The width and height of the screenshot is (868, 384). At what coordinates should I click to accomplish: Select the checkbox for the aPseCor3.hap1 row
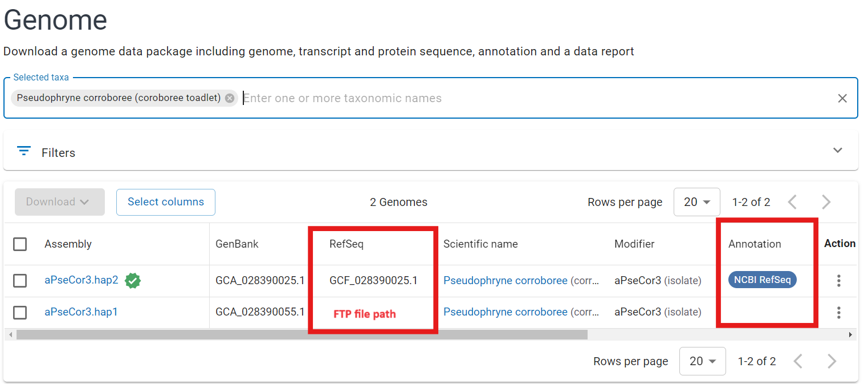[x=20, y=312]
